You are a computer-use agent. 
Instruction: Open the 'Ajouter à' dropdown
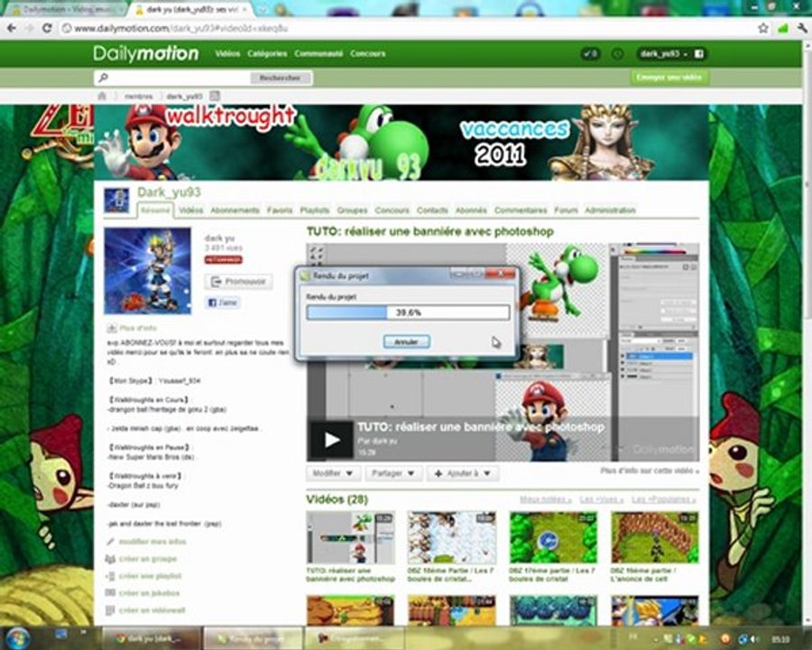click(x=463, y=473)
